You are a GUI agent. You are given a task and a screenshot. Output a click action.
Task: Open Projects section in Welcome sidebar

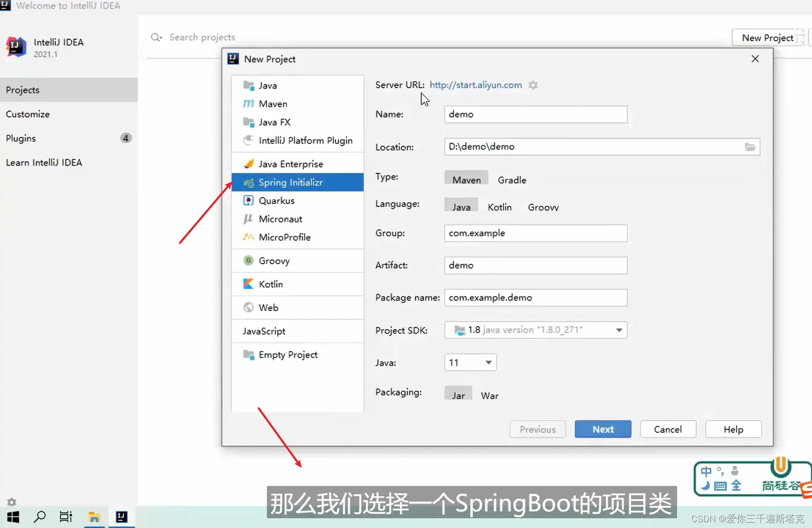(69, 90)
